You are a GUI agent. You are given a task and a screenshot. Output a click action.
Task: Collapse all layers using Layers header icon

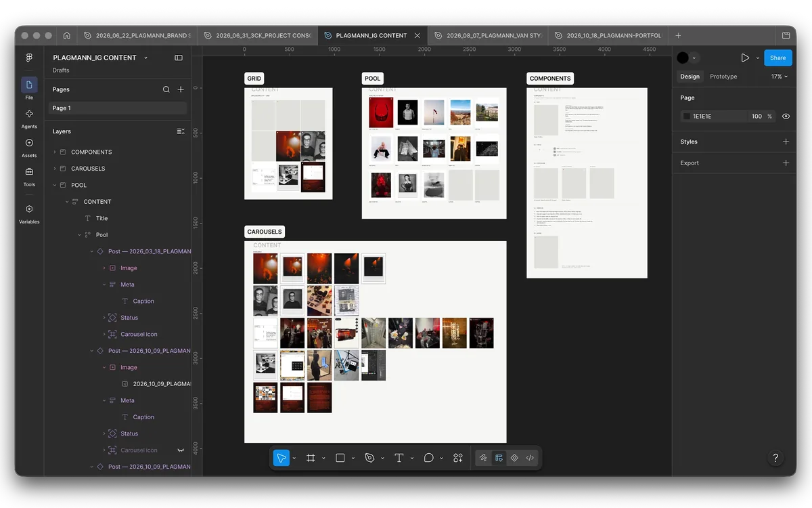tap(181, 131)
